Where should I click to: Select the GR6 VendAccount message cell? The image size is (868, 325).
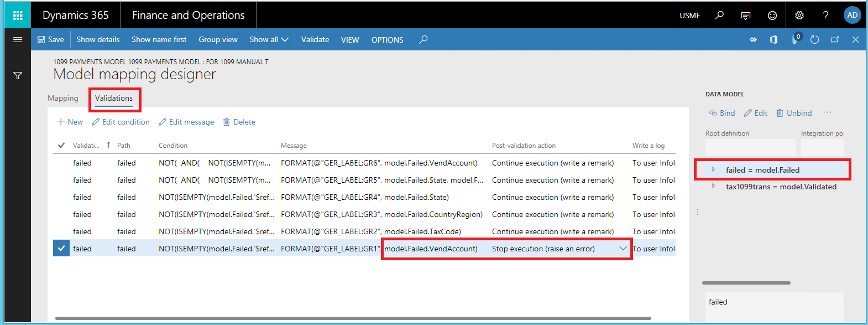[379, 163]
